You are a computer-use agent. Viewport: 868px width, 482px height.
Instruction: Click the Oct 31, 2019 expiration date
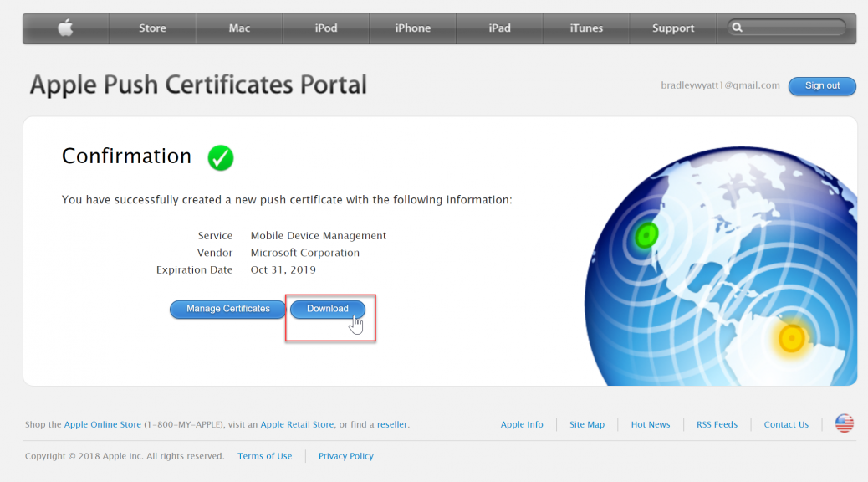point(283,269)
